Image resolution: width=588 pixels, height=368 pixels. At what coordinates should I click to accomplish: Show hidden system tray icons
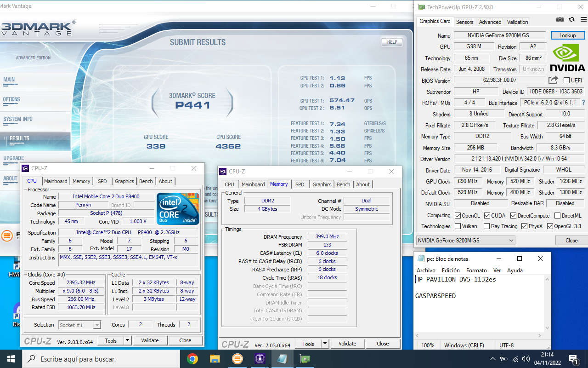(493, 359)
